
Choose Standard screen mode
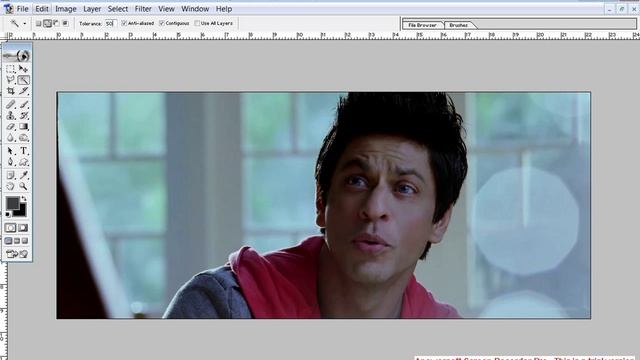click(x=9, y=241)
